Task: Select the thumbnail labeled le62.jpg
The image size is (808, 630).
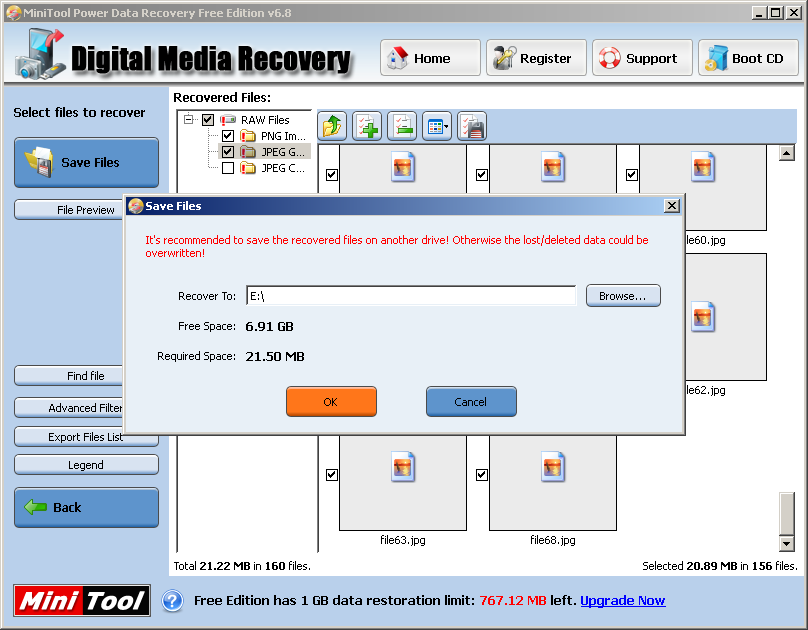Action: (x=726, y=317)
